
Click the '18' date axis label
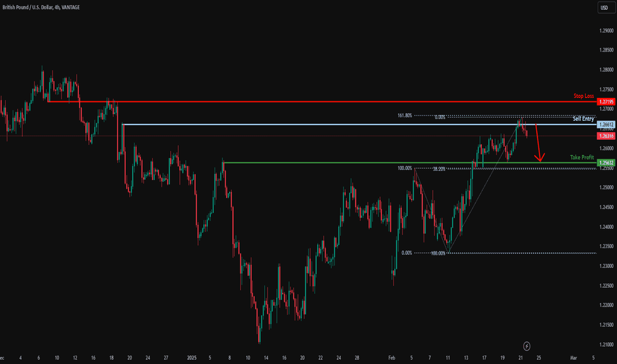(x=111, y=358)
